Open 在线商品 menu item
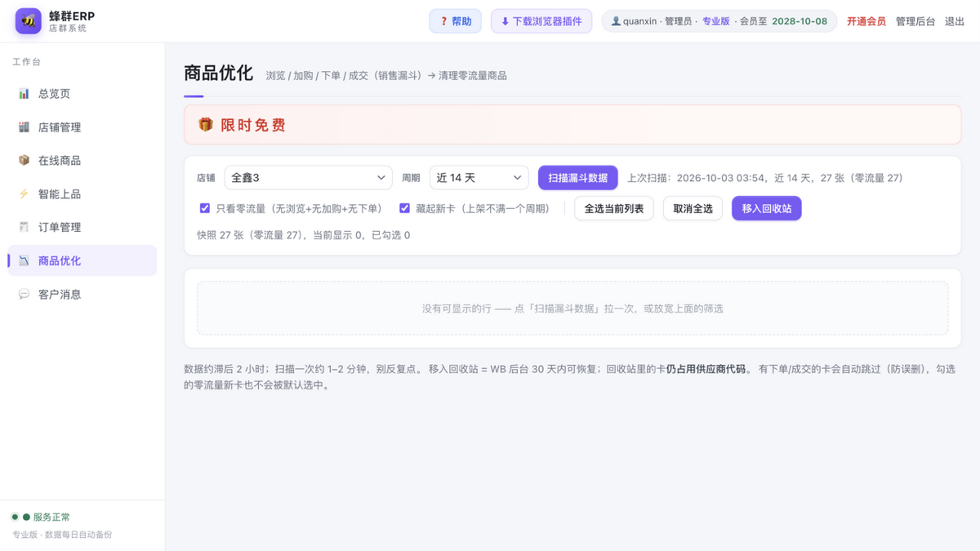The image size is (980, 551). [x=82, y=161]
